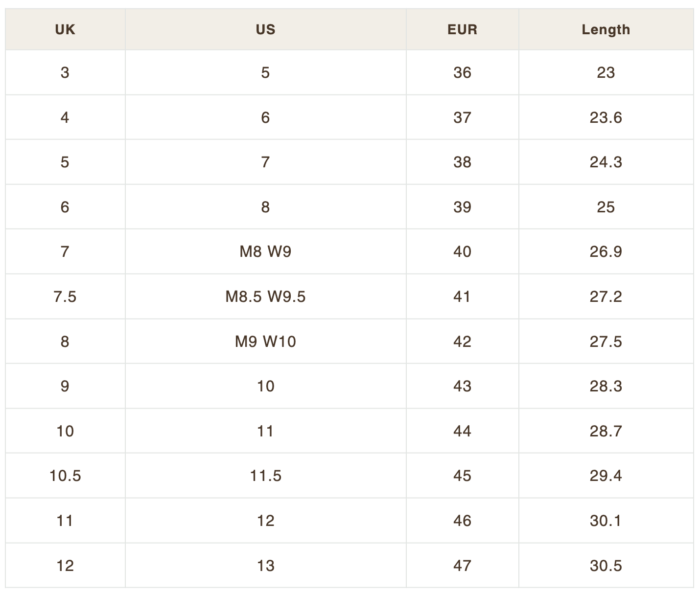This screenshot has height=593, width=700.
Task: Click the Length column header
Action: tap(606, 29)
